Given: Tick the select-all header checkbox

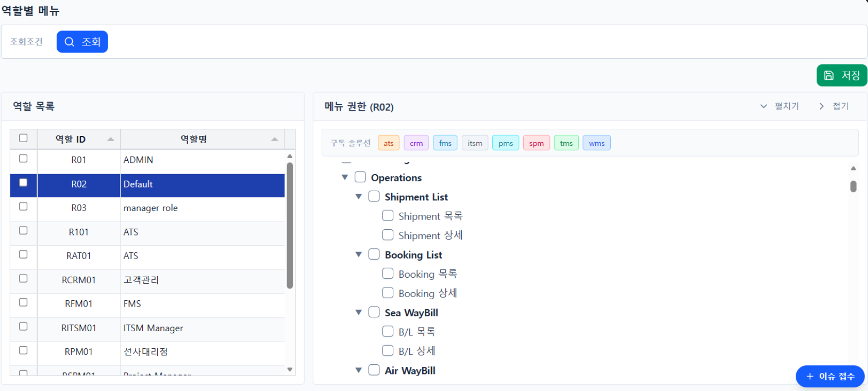Looking at the screenshot, I should [23, 138].
